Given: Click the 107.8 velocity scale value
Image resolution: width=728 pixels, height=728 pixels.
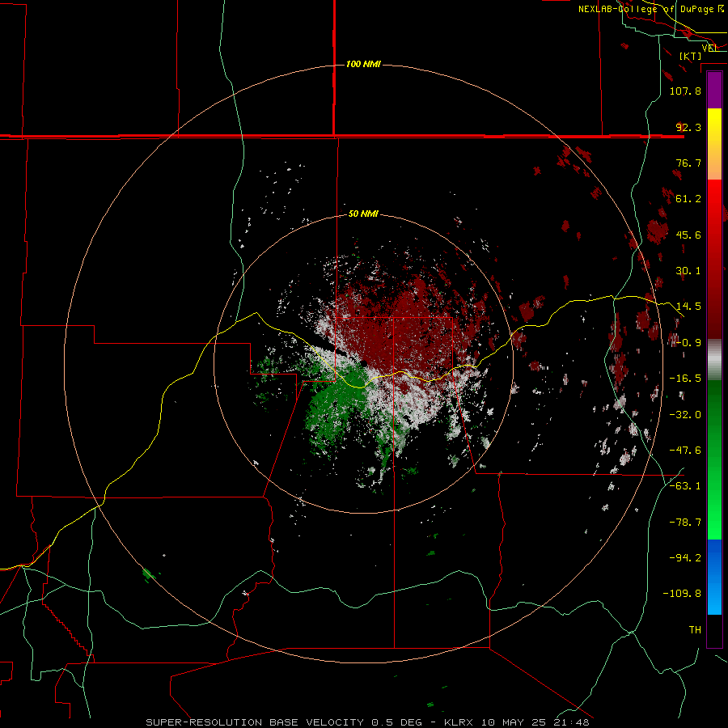Looking at the screenshot, I should [x=685, y=91].
